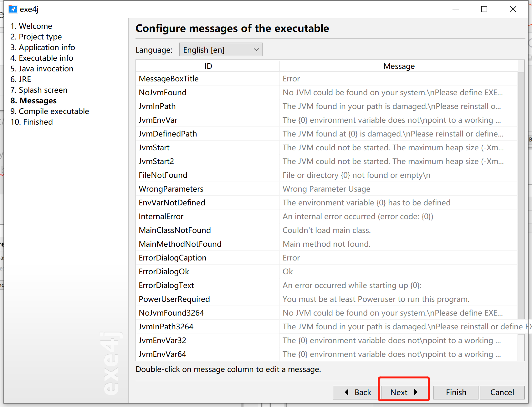Select the JvmEnvVar32 ID cell
This screenshot has width=532, height=407.
pos(208,340)
